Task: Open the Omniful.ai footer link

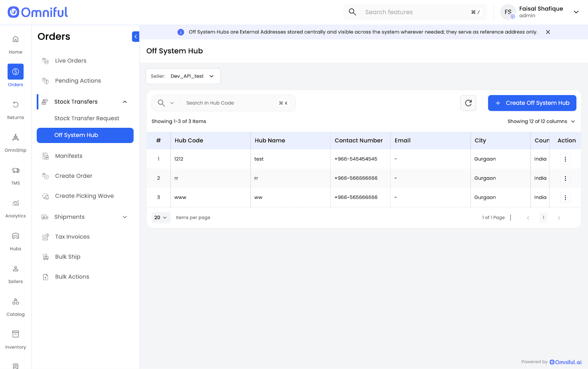Action: coord(566,362)
